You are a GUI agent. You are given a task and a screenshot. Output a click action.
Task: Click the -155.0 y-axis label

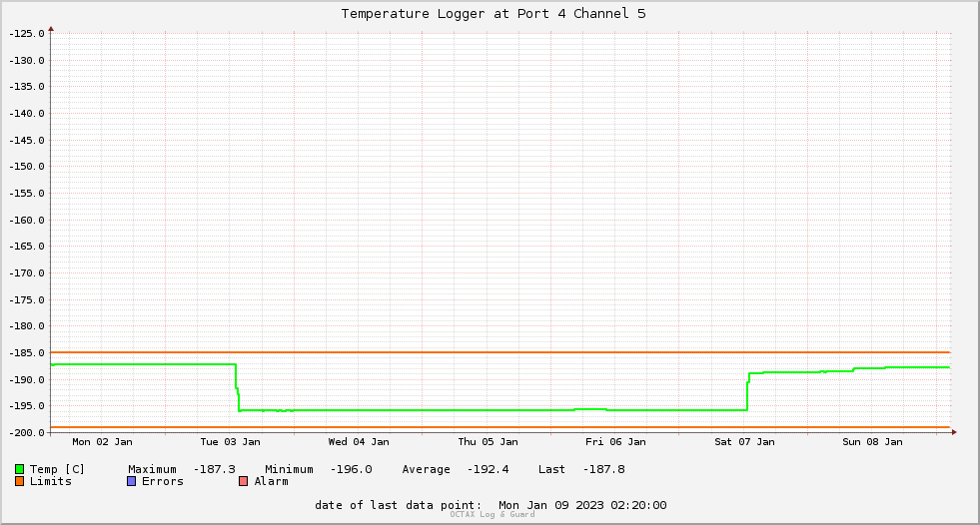27,194
